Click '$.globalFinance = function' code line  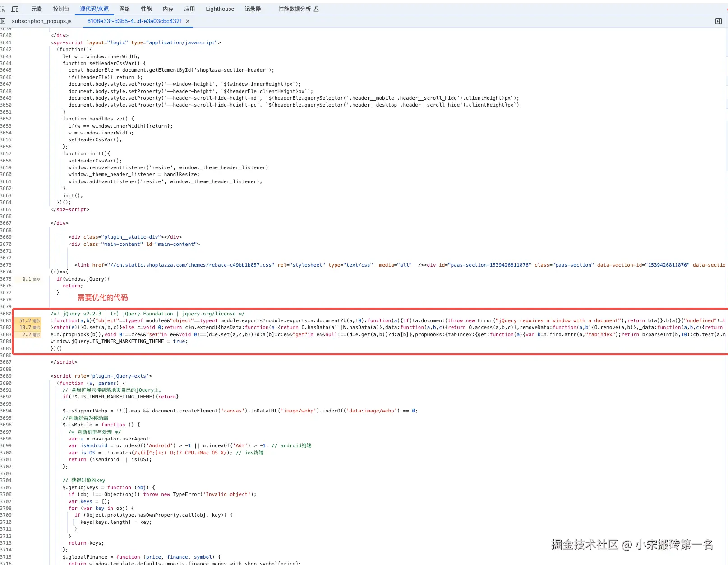[x=142, y=557]
